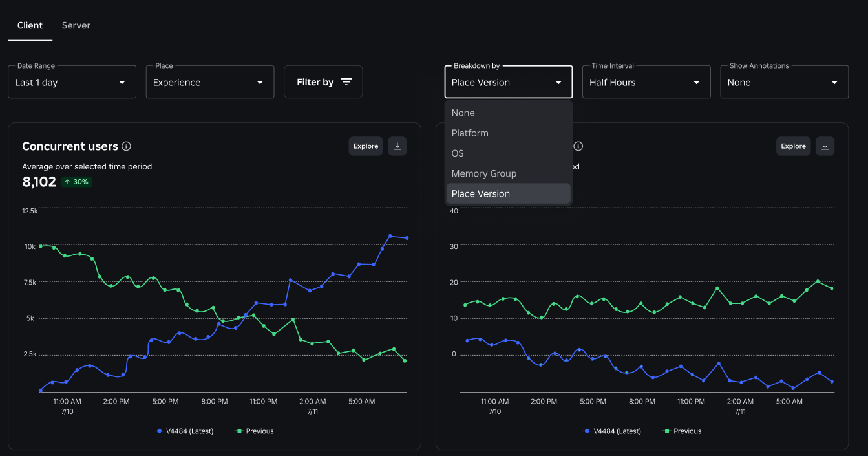Download the right-hand chart data
Screen dimensions: 868x456
click(825, 146)
